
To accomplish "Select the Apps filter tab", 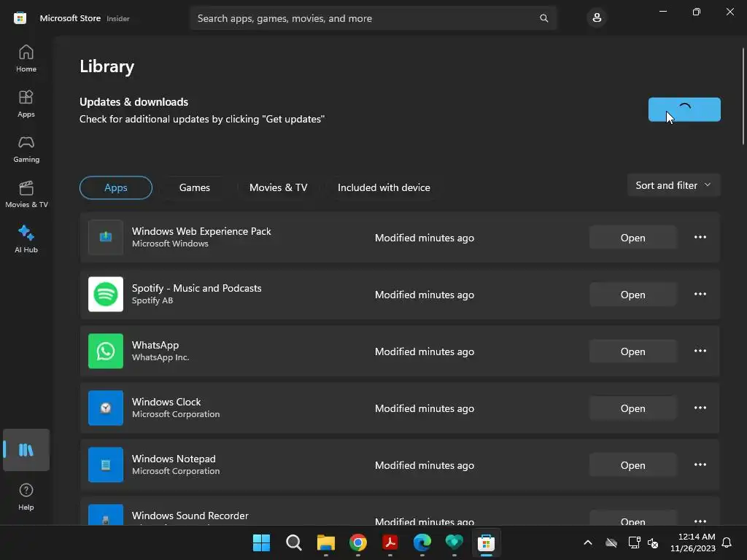I will coord(116,187).
